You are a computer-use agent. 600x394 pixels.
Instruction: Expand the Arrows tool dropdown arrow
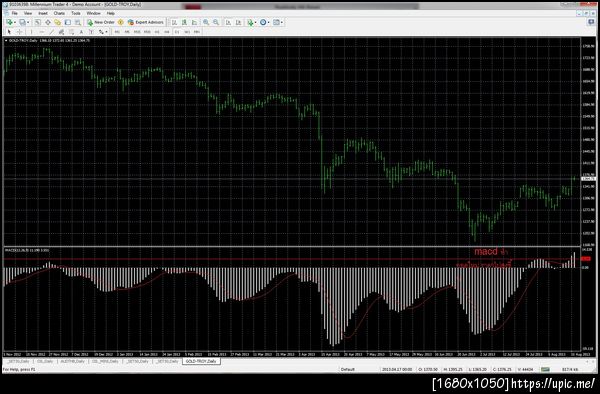click(106, 32)
